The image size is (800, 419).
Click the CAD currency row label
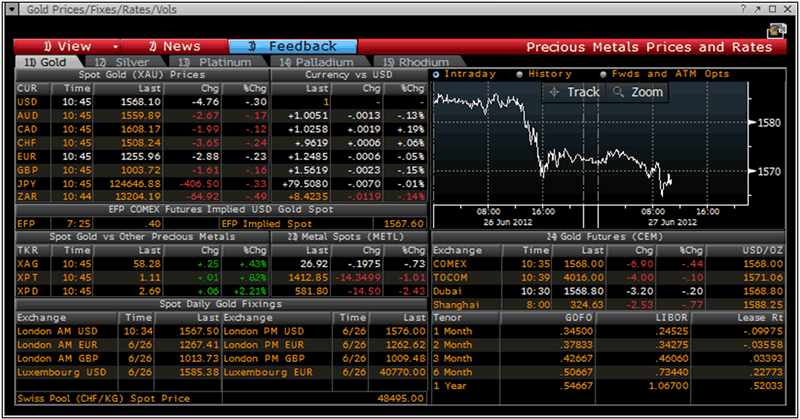tap(27, 129)
